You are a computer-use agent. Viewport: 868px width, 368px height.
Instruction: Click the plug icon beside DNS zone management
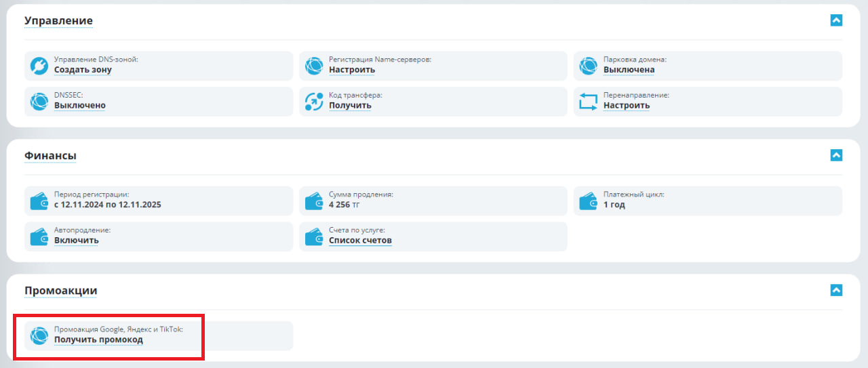(x=39, y=66)
